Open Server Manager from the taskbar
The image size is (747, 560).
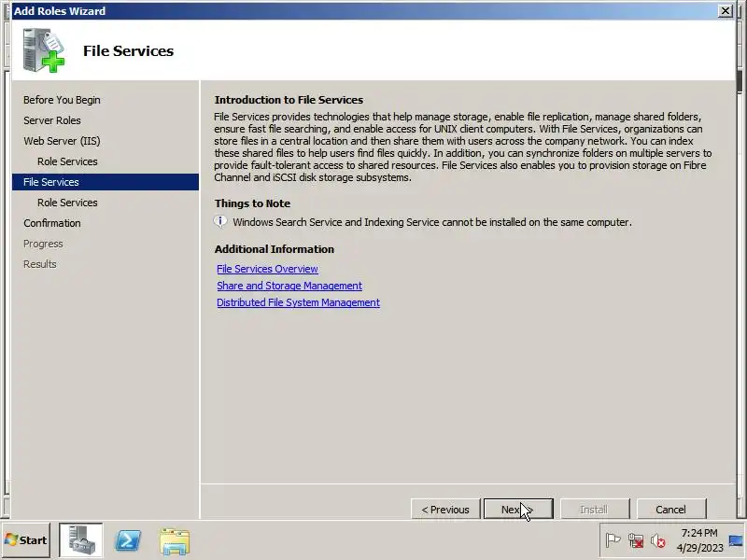(80, 540)
